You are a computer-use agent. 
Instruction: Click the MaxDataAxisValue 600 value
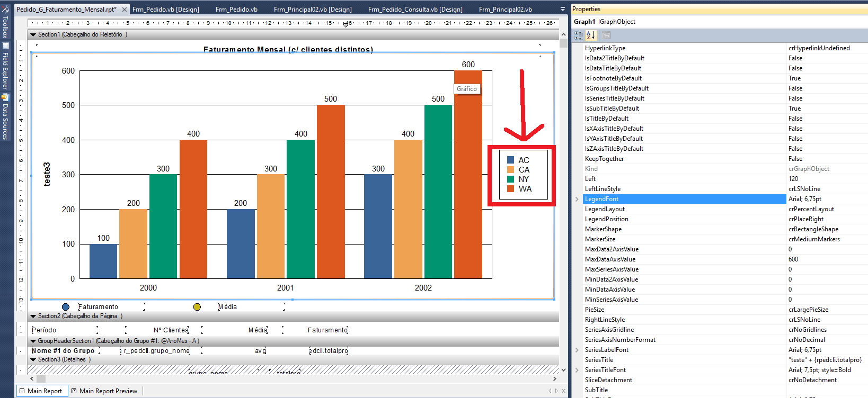click(x=793, y=259)
